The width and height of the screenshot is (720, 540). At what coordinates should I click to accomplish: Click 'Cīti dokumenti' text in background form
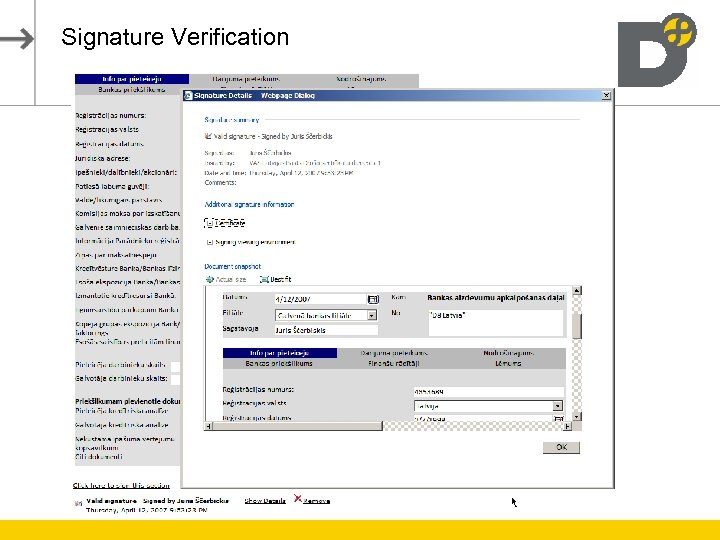[99, 457]
